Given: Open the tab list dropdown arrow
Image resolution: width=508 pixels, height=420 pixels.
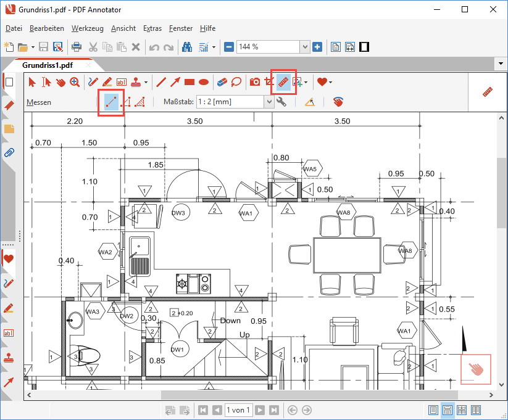Looking at the screenshot, I should (501, 64).
